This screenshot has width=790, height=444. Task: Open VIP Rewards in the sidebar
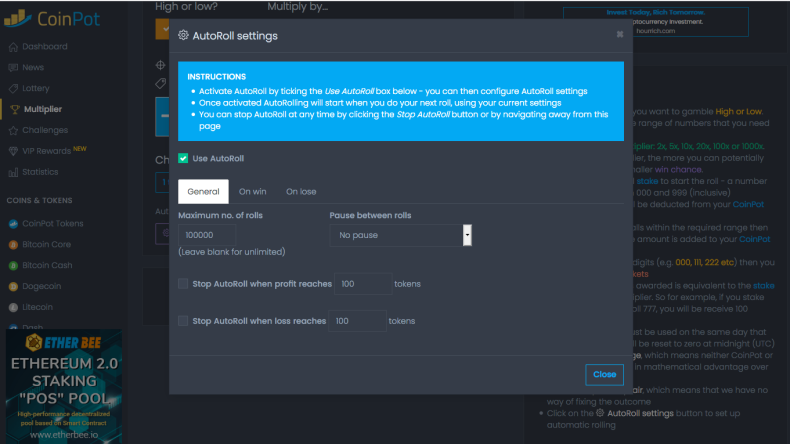tap(46, 151)
